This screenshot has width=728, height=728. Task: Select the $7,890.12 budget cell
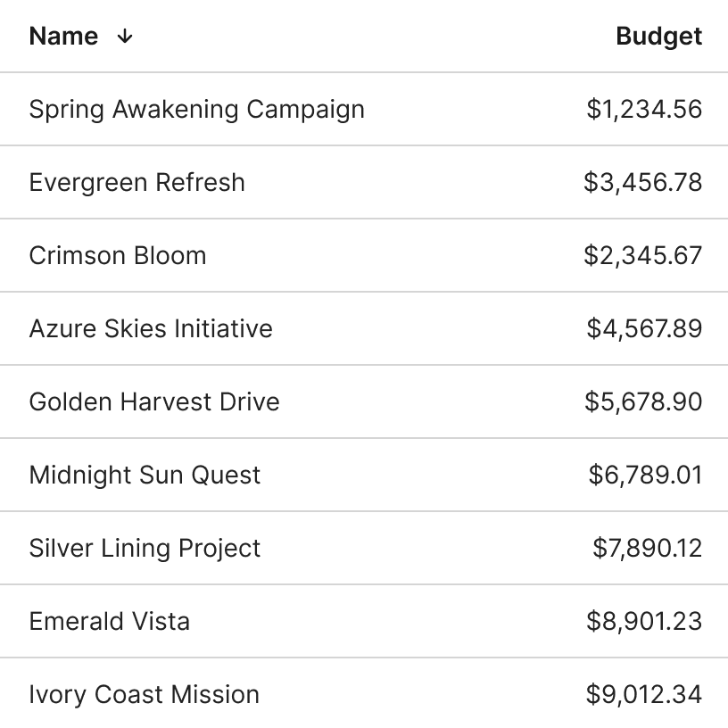[647, 549]
